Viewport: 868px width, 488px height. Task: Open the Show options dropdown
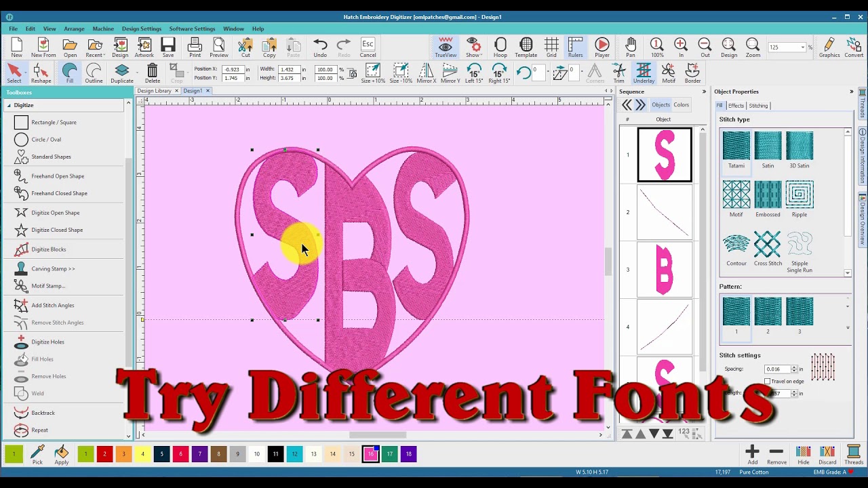tap(481, 55)
